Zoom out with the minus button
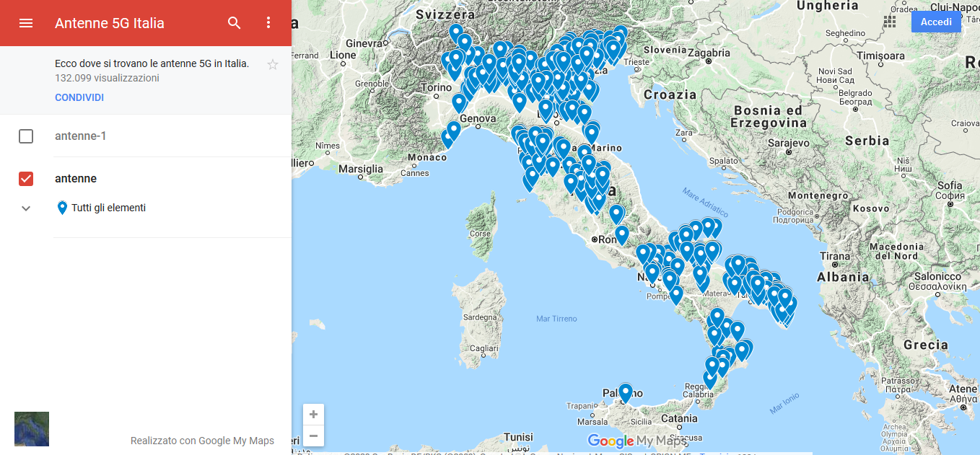 click(313, 436)
